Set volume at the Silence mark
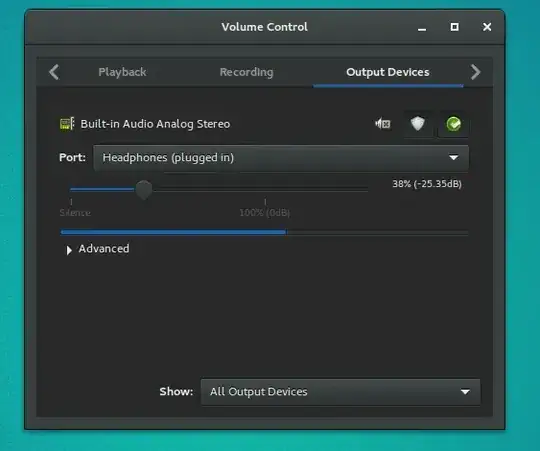540x451 pixels. pos(71,189)
